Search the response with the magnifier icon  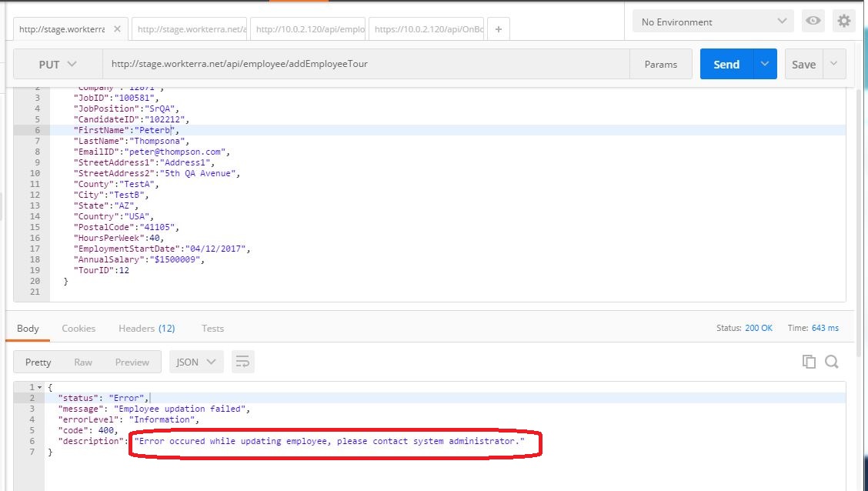tap(832, 362)
